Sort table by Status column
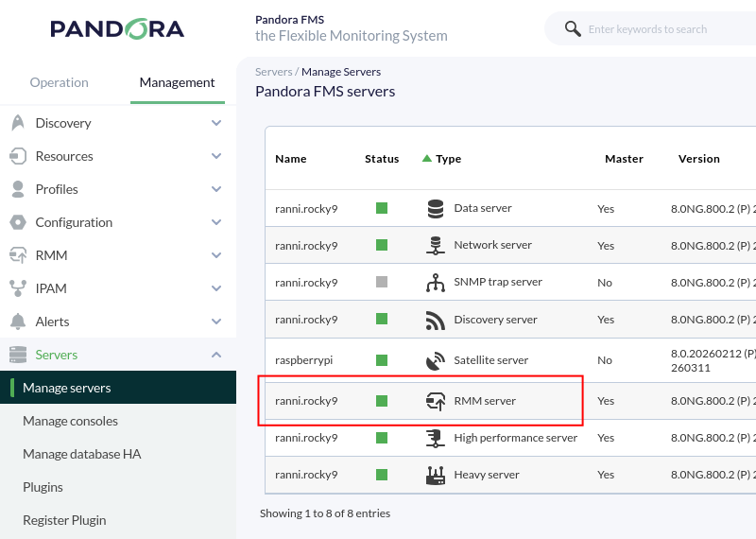The height and width of the screenshot is (539, 756). pos(382,159)
